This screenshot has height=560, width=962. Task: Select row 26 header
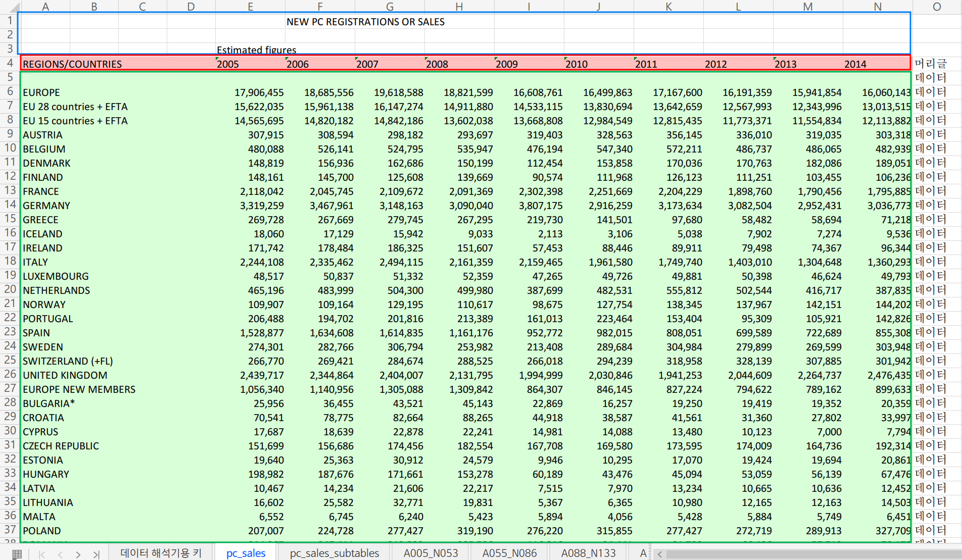click(10, 374)
